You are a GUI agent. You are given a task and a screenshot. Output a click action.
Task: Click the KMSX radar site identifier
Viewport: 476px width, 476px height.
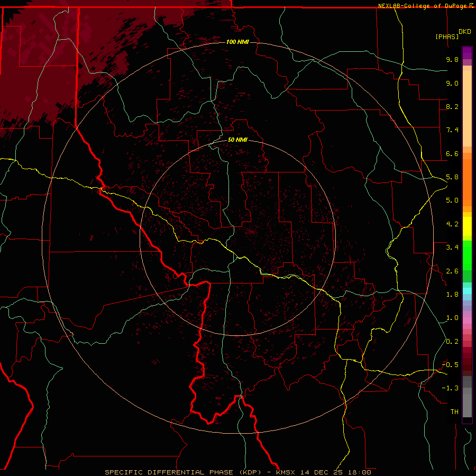(x=287, y=472)
